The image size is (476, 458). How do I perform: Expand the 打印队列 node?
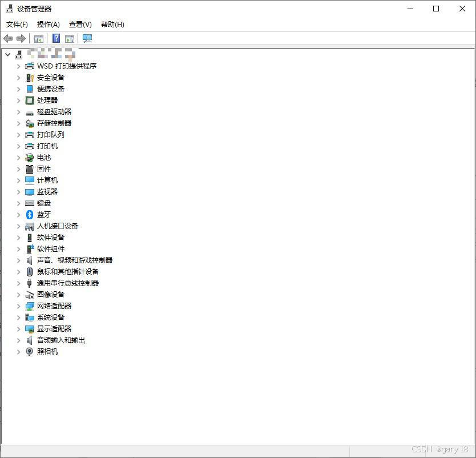(x=18, y=135)
